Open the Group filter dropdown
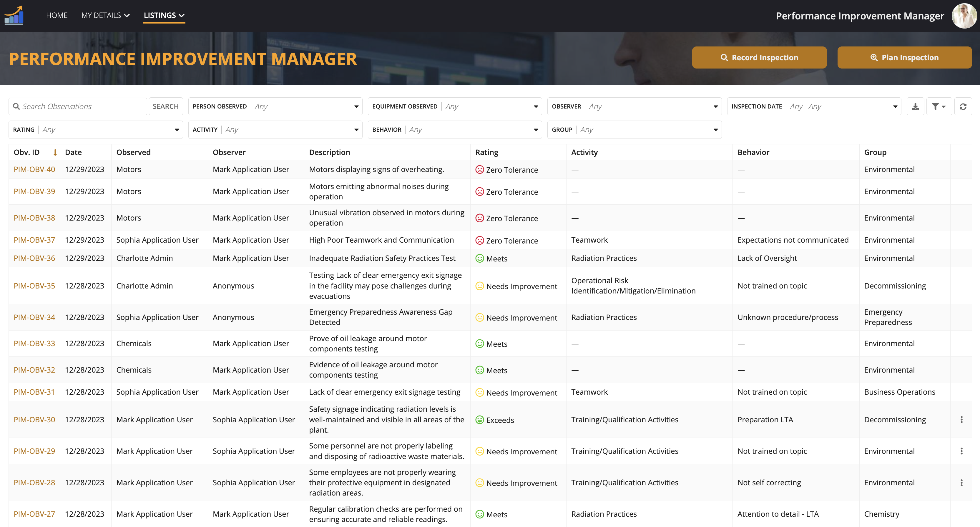This screenshot has height=527, width=980. (634, 130)
